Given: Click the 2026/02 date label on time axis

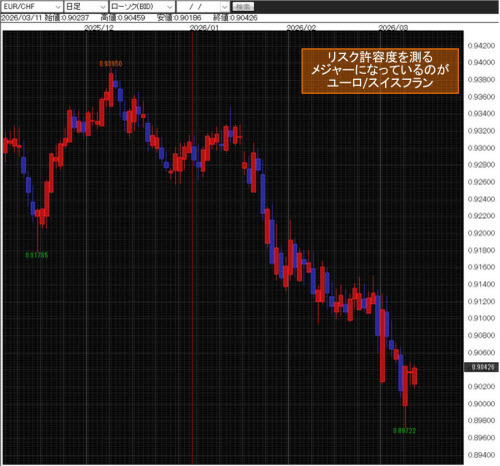Looking at the screenshot, I should (301, 27).
